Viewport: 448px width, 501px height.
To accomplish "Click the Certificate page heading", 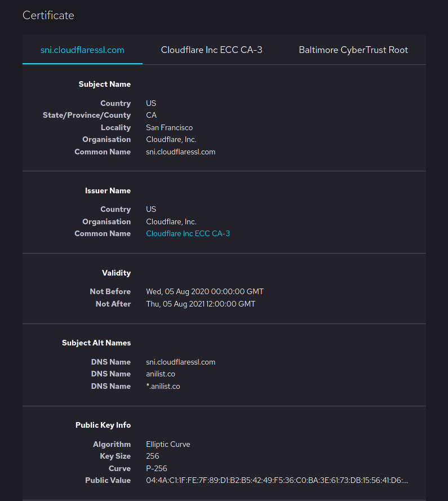I will (x=48, y=15).
